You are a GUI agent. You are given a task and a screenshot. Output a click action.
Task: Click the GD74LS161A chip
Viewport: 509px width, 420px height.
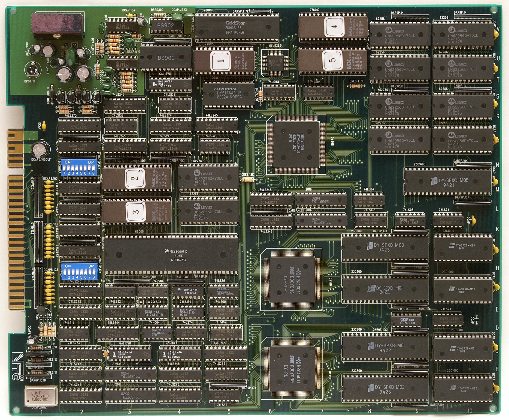point(279,92)
